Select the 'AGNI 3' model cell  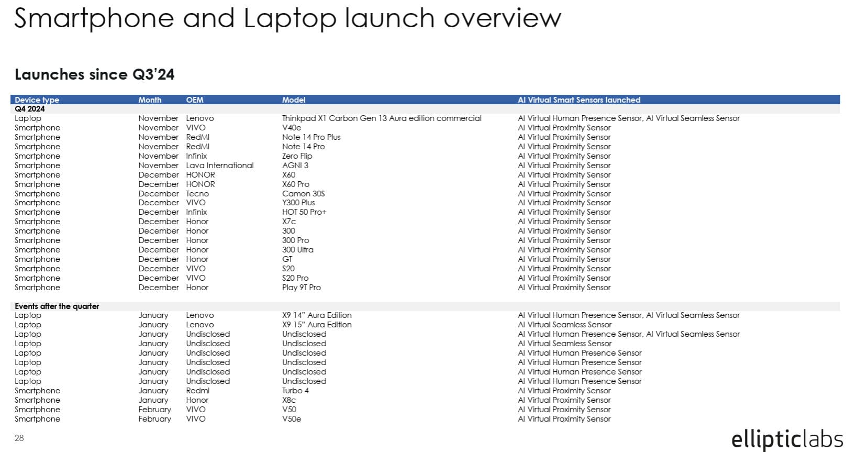tap(295, 166)
